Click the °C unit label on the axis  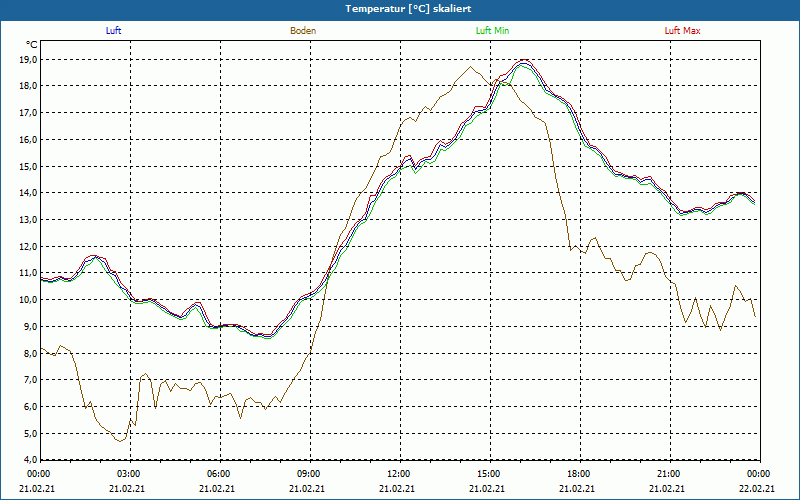pos(32,45)
